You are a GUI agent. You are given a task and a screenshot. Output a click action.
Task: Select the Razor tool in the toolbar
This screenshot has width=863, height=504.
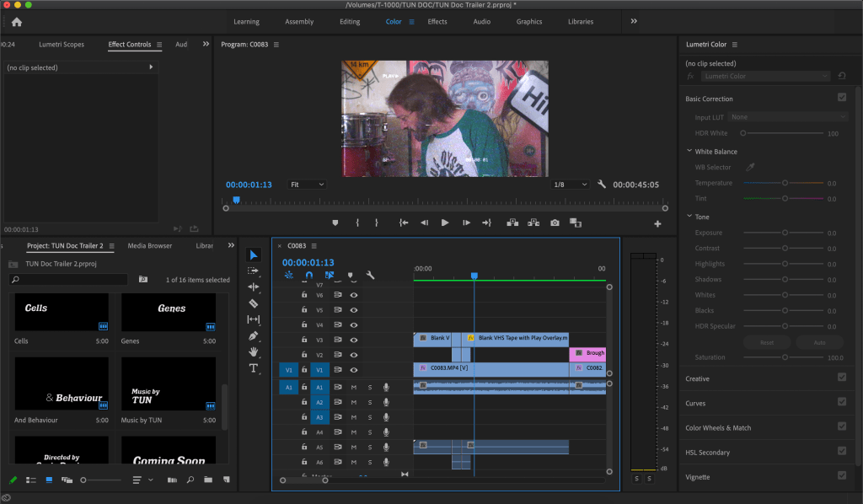[x=254, y=303]
